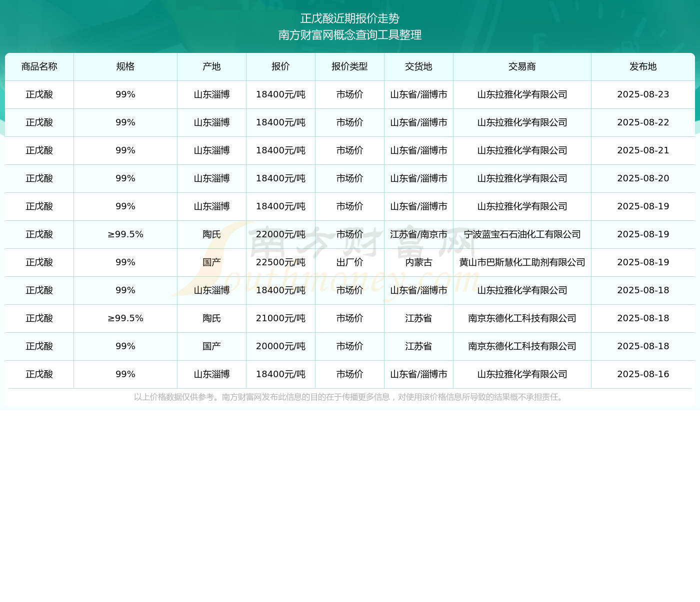700x602 pixels.
Task: Click the price 21000元/吨
Action: pyautogui.click(x=281, y=318)
